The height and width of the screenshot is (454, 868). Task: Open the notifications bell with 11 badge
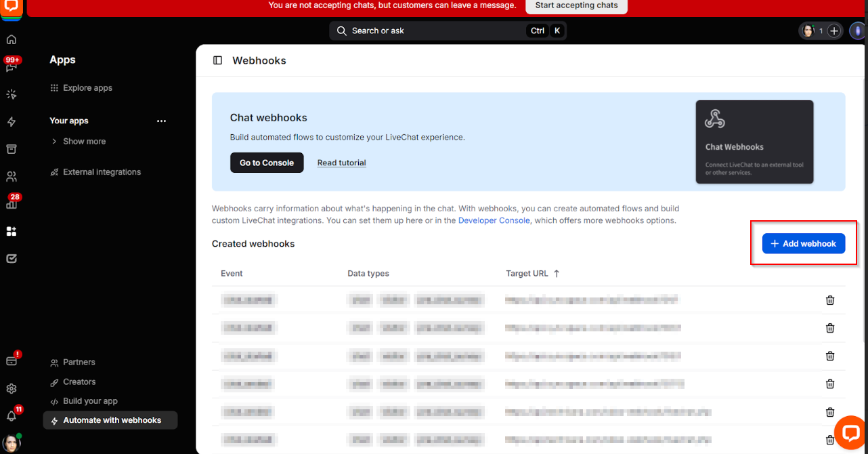pos(12,415)
